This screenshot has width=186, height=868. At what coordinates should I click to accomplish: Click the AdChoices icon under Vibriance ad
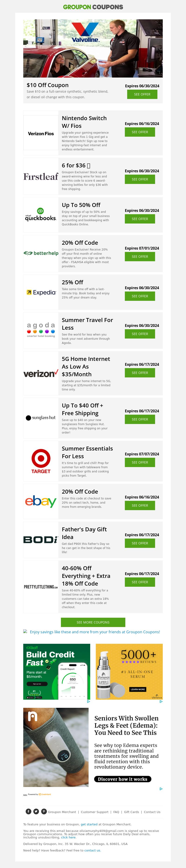click(x=161, y=702)
